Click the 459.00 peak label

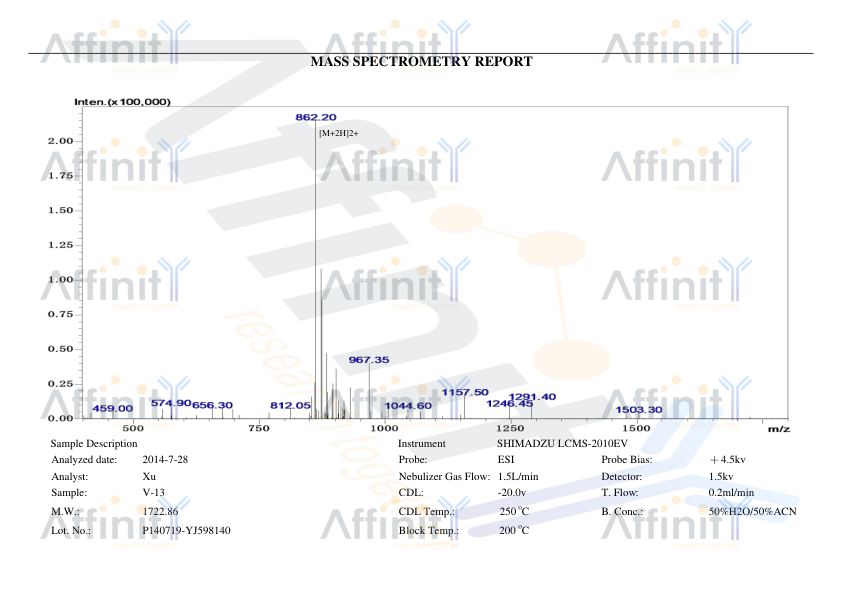pyautogui.click(x=112, y=409)
